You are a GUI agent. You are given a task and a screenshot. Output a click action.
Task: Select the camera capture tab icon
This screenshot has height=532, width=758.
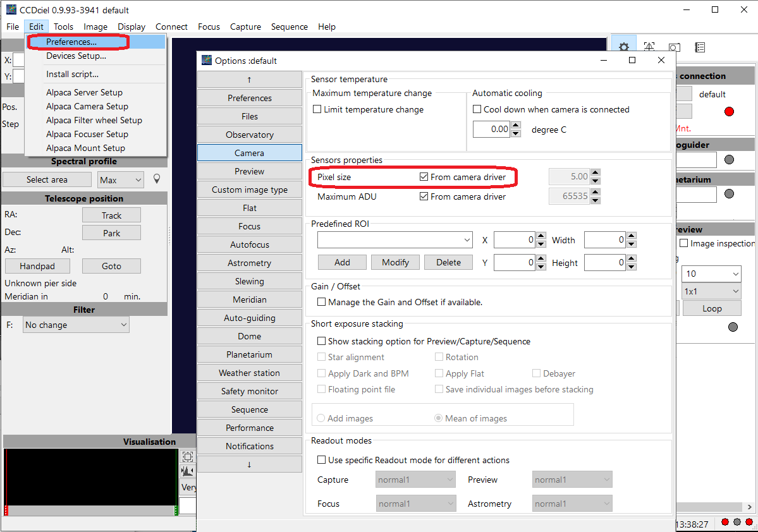pos(675,47)
